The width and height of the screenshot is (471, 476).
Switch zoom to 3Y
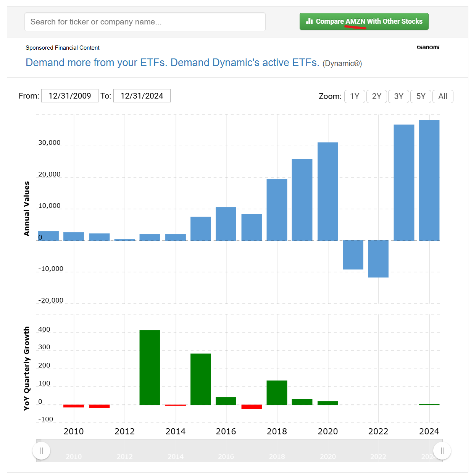pyautogui.click(x=398, y=96)
